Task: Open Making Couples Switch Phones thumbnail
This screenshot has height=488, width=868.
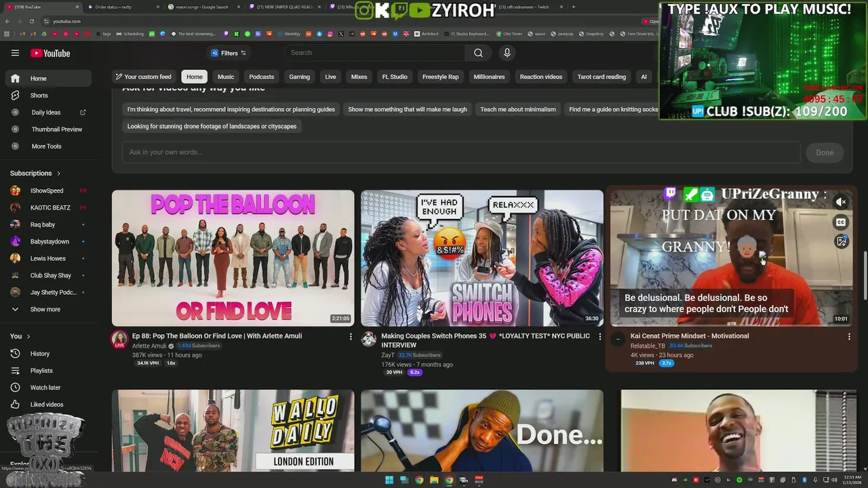Action: pyautogui.click(x=481, y=258)
